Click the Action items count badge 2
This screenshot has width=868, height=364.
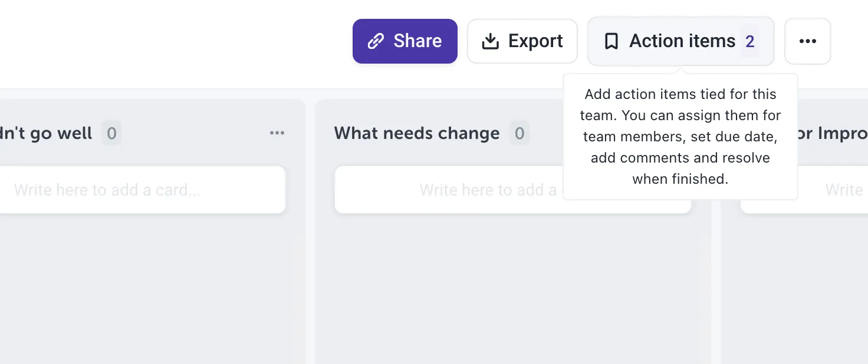coord(749,41)
